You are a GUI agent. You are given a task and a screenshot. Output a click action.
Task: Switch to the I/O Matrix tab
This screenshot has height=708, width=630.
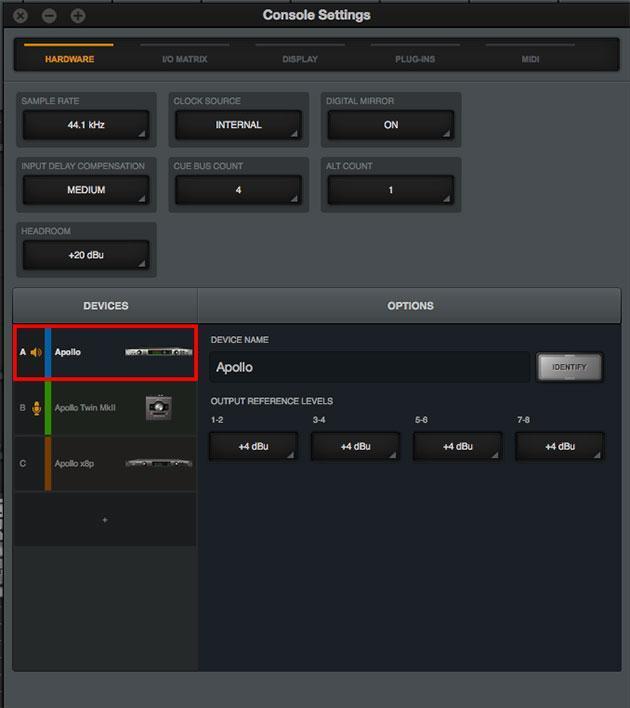pyautogui.click(x=185, y=59)
